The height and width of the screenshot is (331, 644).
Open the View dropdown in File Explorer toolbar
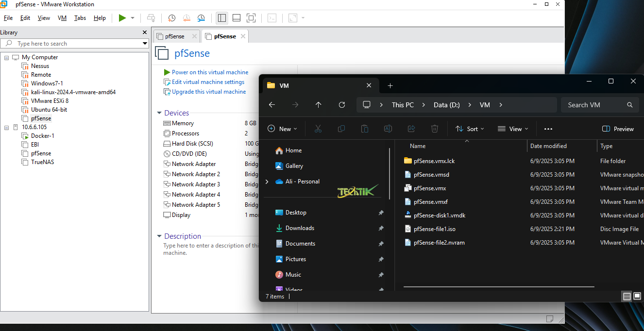point(512,129)
